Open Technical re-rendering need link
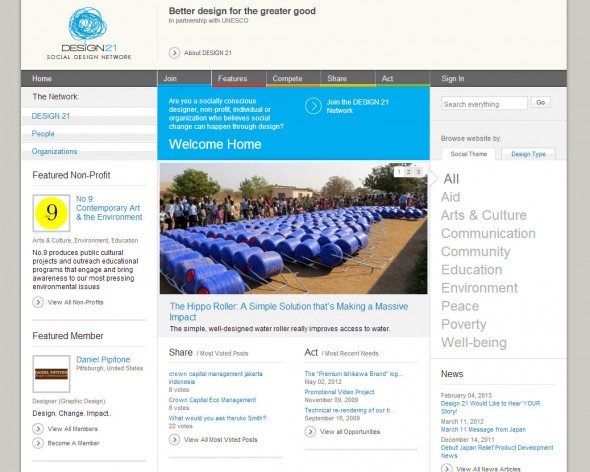This screenshot has width=590, height=472. (350, 410)
